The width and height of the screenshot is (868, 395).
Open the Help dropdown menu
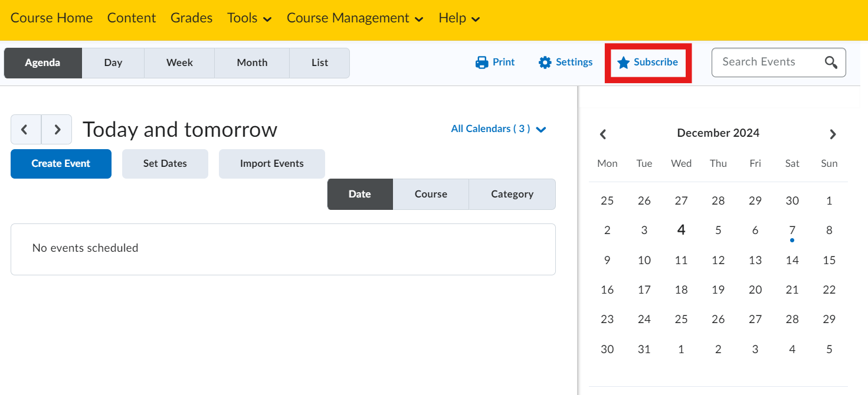(x=459, y=18)
